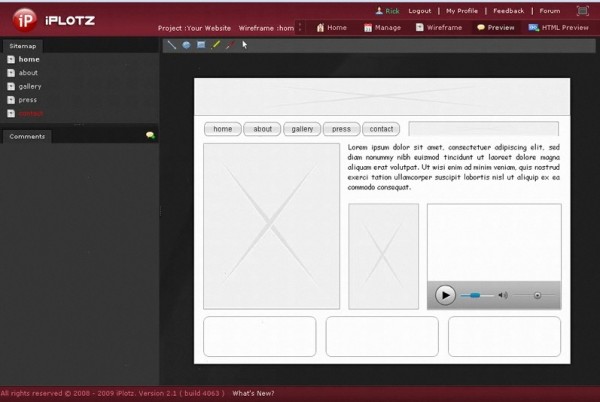Select the Comments tab
600x402 pixels.
(27, 137)
